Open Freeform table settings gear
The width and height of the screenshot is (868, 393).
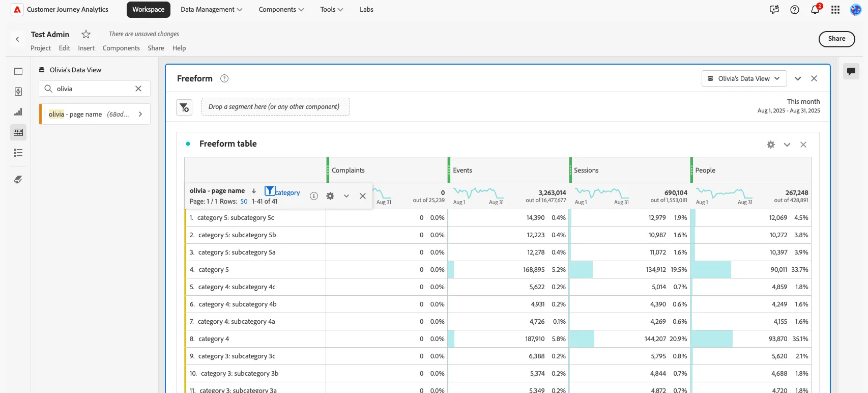tap(771, 145)
